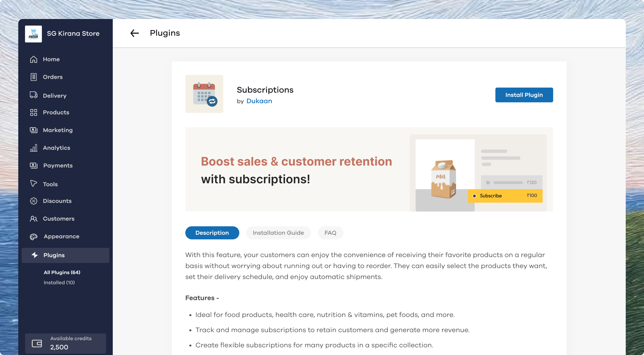Screen dimensions: 644x355
Task: Click the Plugins page header title
Action: point(165,33)
